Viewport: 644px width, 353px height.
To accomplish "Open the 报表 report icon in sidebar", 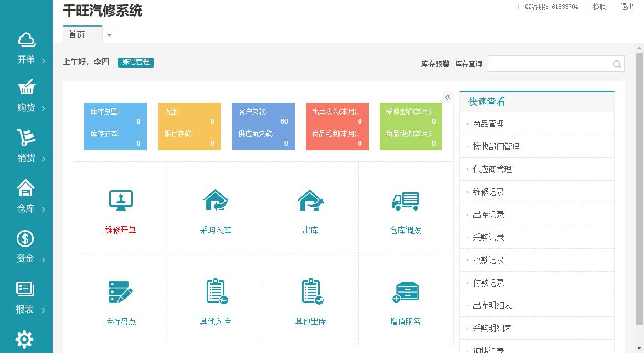I will click(24, 289).
